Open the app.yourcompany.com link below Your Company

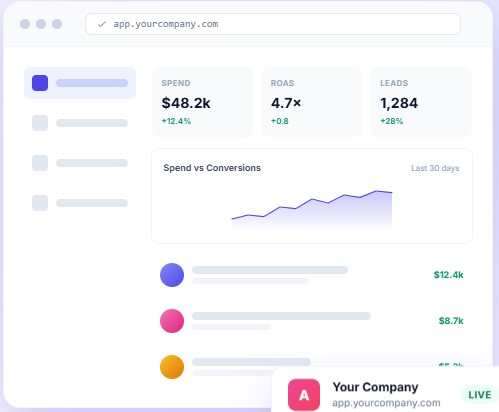(x=386, y=403)
